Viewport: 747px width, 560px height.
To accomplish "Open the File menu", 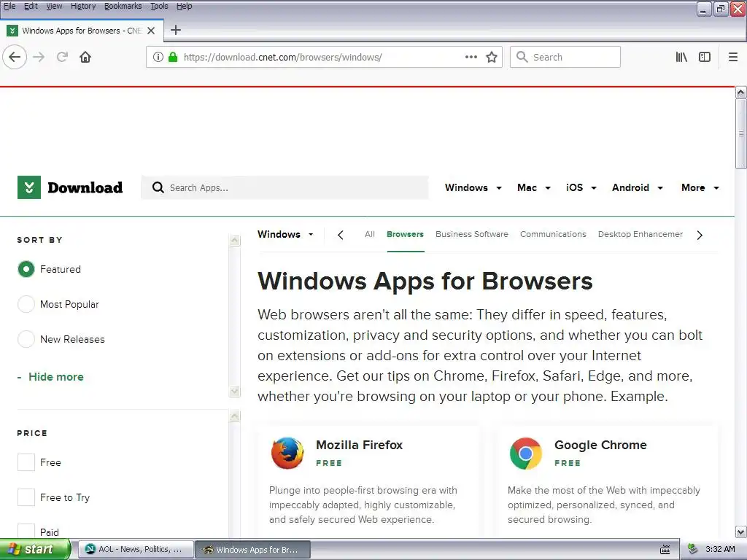I will pyautogui.click(x=9, y=6).
